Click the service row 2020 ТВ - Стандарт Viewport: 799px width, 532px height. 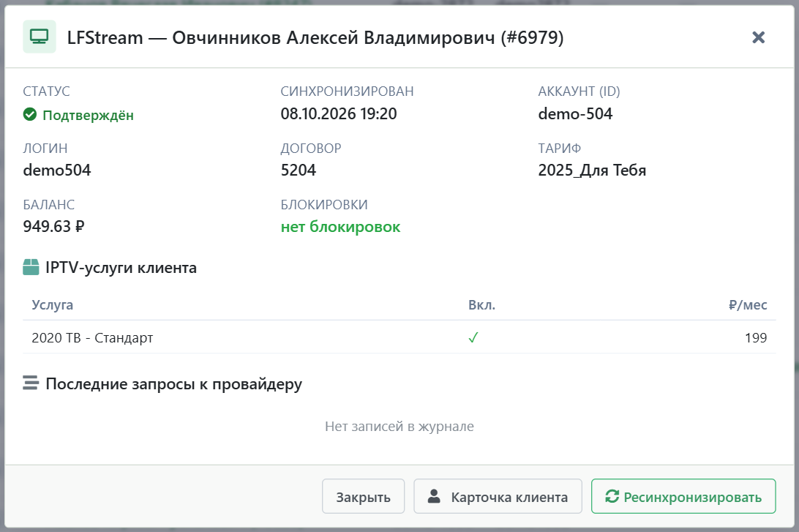click(399, 337)
